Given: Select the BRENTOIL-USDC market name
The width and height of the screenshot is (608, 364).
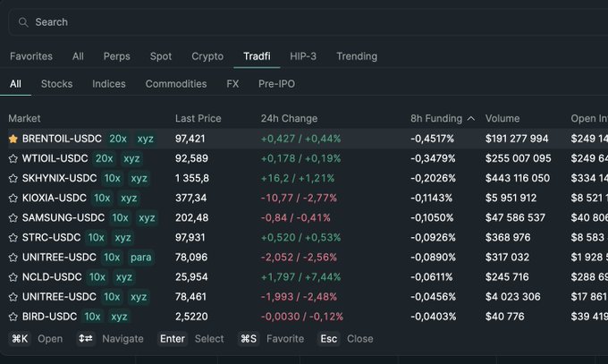Looking at the screenshot, I should pos(62,139).
